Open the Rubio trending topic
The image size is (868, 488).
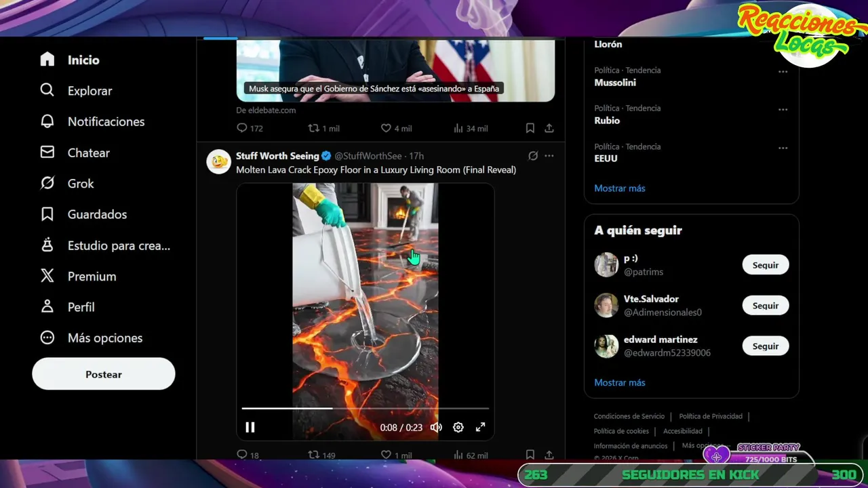pyautogui.click(x=607, y=121)
